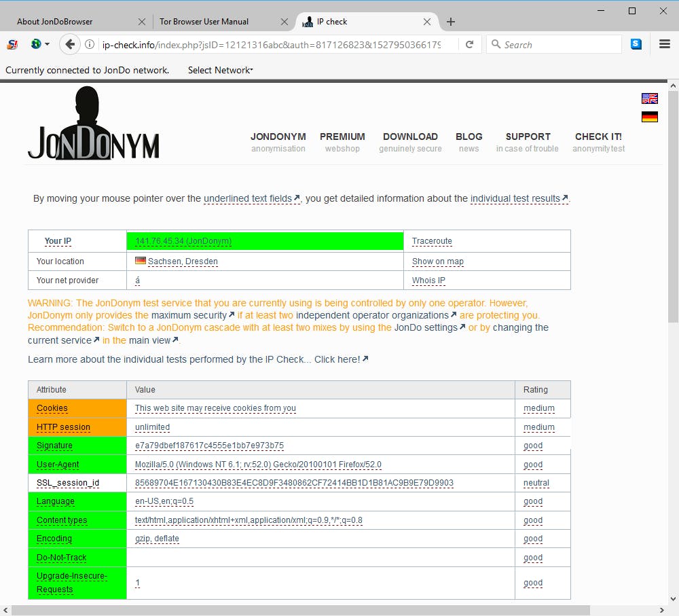Click Sachsen, Dresden location text
The height and width of the screenshot is (616, 679).
183,261
